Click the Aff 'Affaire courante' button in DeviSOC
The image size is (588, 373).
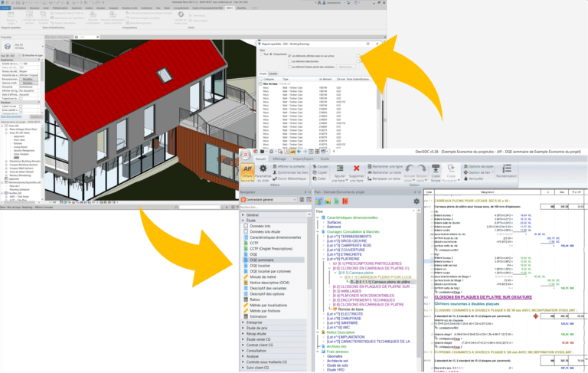pos(247,173)
